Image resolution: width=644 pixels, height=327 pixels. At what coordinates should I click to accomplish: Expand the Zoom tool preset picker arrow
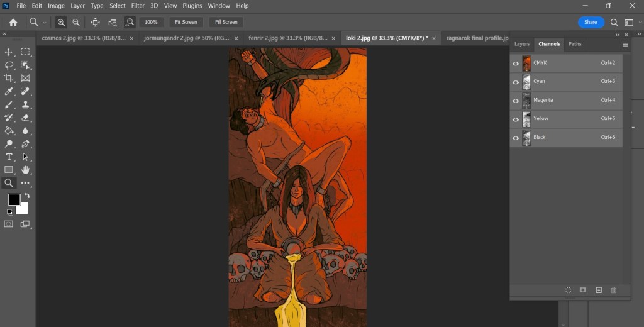click(x=45, y=23)
